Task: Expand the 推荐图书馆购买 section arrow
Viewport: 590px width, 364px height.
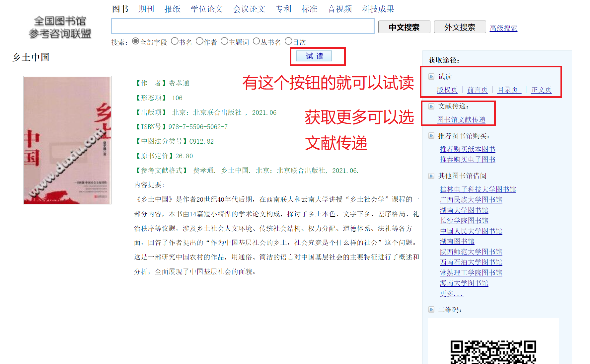Action: pos(431,136)
